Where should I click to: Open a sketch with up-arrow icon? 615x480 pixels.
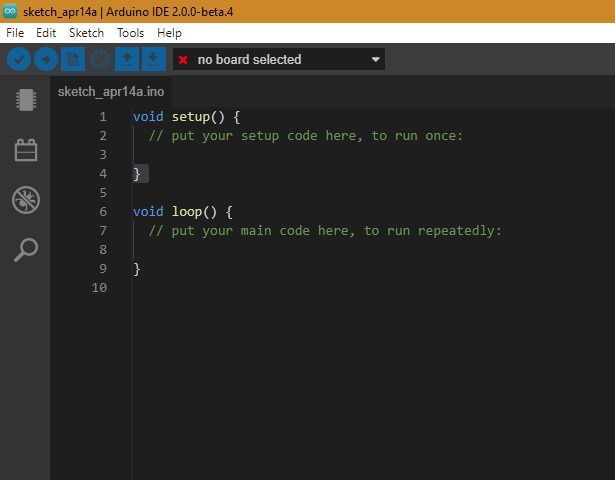coord(127,59)
